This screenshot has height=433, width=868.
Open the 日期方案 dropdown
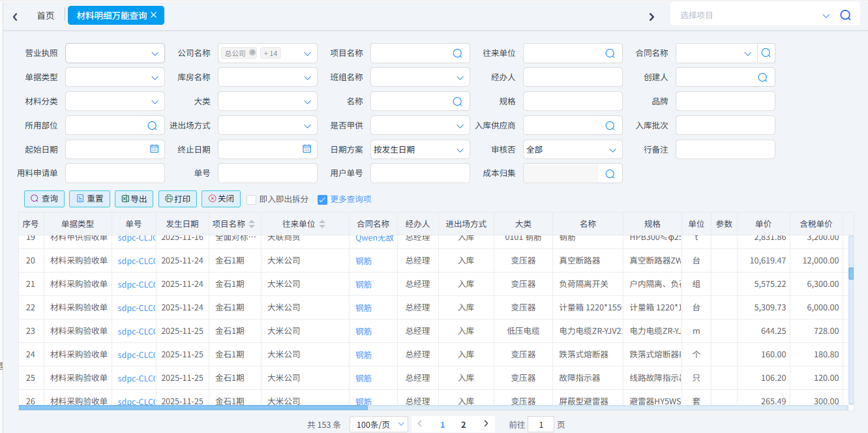[x=460, y=150]
